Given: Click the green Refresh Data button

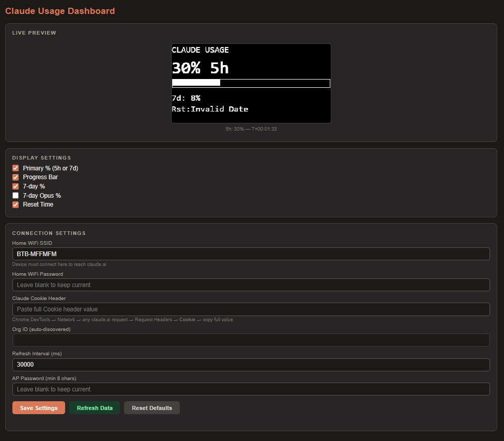Looking at the screenshot, I should (95, 407).
